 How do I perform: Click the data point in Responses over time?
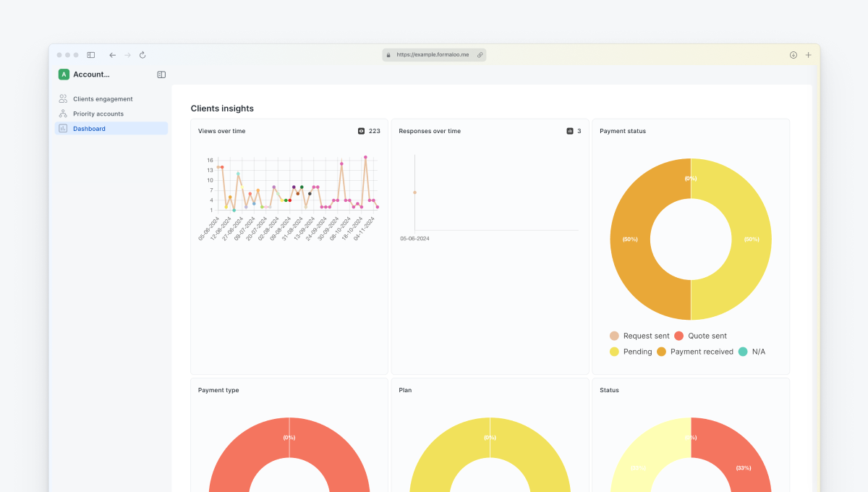[414, 192]
